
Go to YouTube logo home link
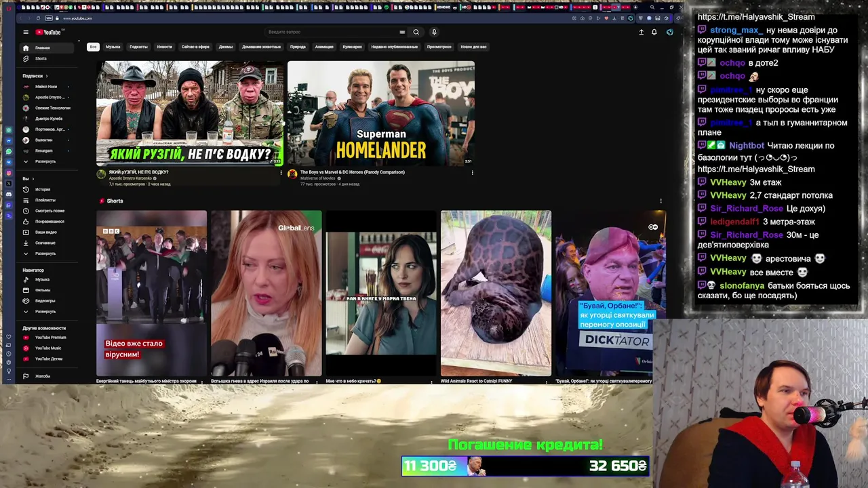click(49, 32)
